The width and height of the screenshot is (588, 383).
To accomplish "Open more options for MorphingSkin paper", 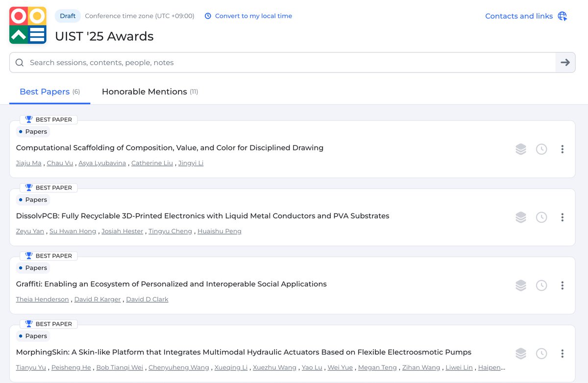I will pyautogui.click(x=562, y=354).
